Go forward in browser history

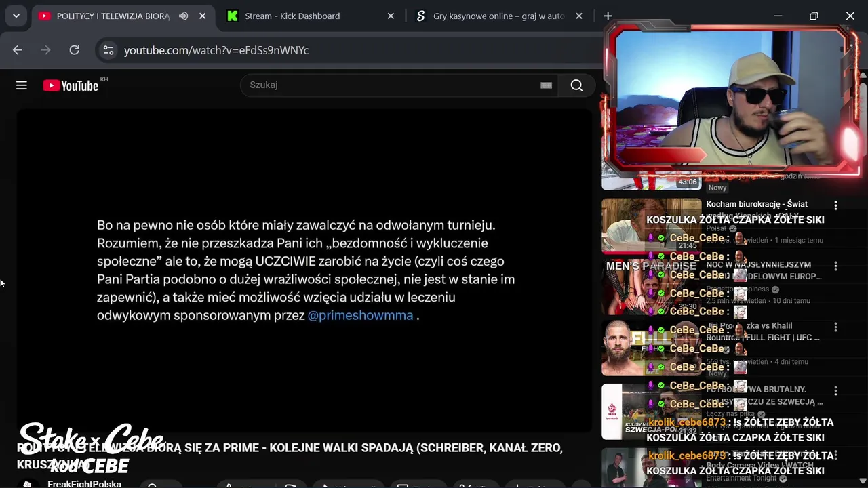(46, 50)
